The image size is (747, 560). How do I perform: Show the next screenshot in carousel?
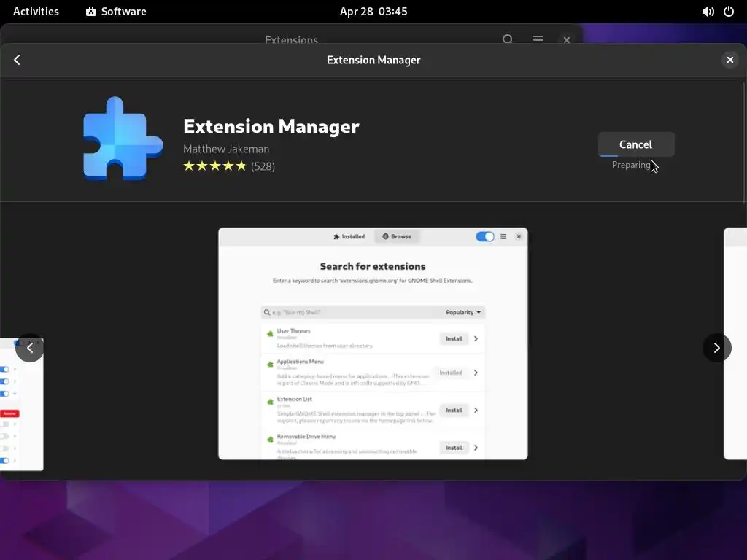click(x=716, y=348)
